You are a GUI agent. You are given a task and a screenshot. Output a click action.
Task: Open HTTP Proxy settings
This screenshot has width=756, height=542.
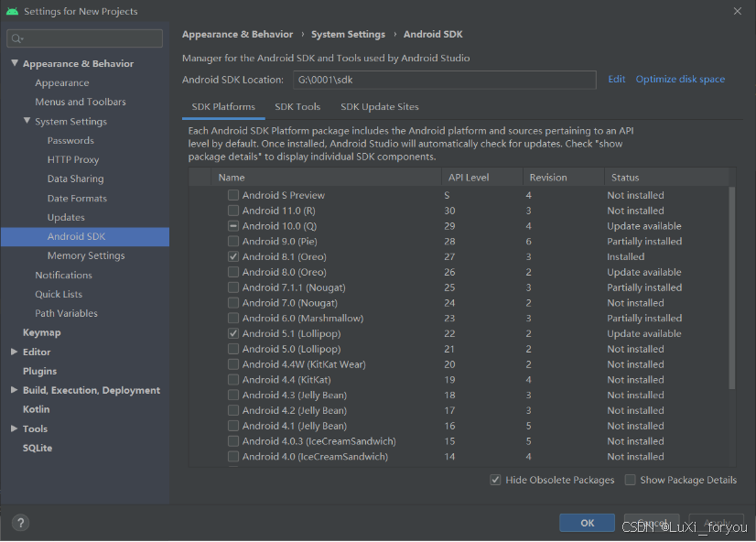73,159
